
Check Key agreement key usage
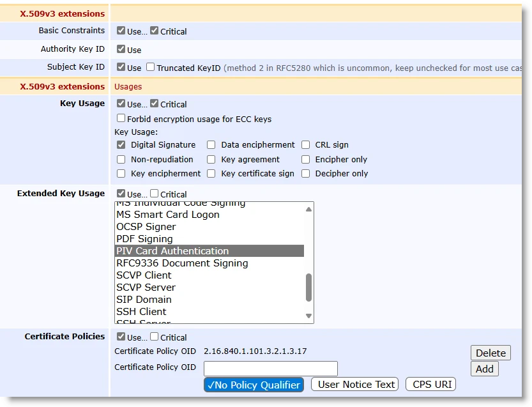(x=211, y=160)
